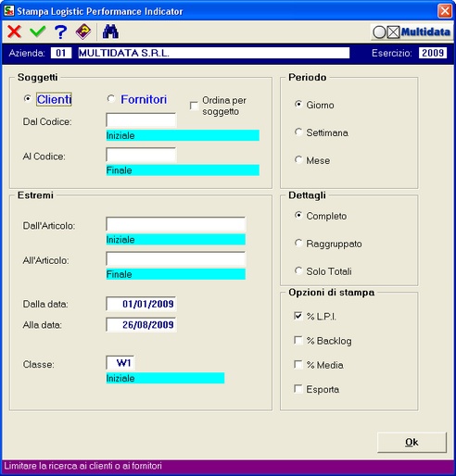Click the red X cancel toolbar icon
This screenshot has height=476, width=456.
(14, 31)
